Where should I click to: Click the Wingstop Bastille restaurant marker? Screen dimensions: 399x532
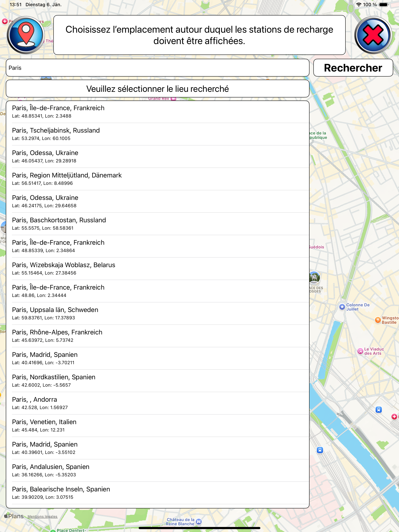(378, 320)
